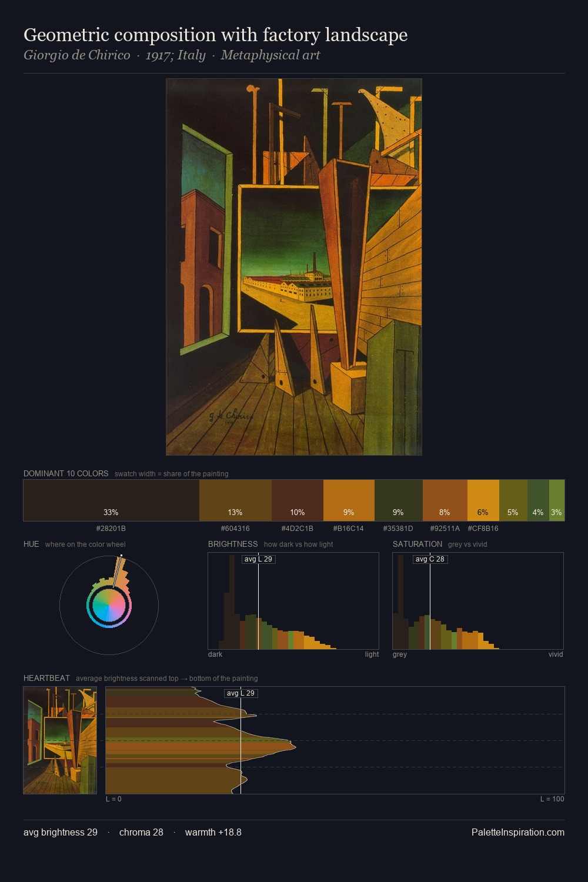Image resolution: width=588 pixels, height=882 pixels.
Task: Click the 'DOMINANT 10 COLORS' heading
Action: click(x=66, y=473)
